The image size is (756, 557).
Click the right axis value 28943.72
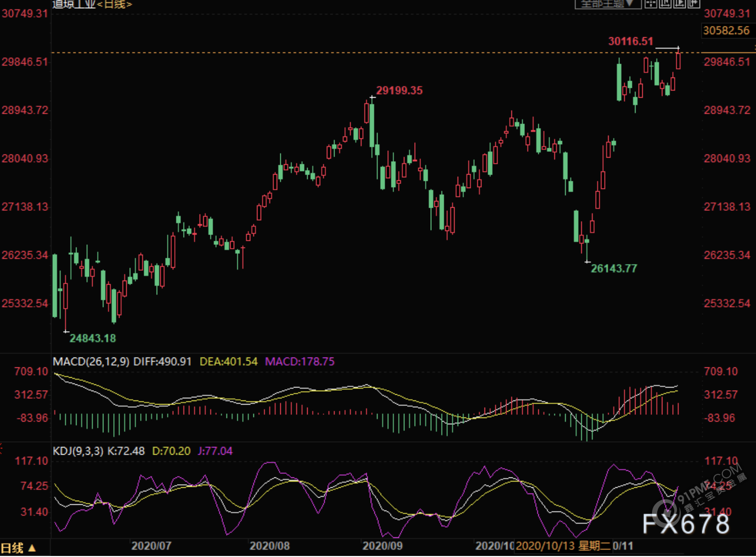point(727,110)
